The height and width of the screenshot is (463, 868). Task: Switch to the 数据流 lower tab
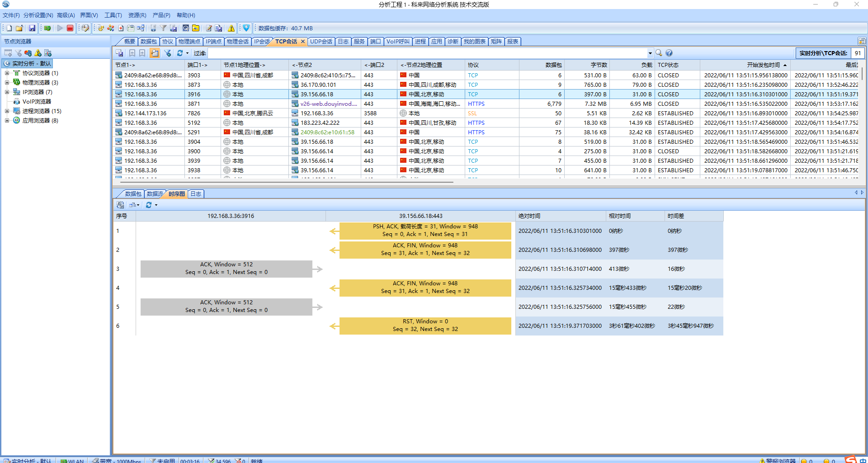point(155,194)
